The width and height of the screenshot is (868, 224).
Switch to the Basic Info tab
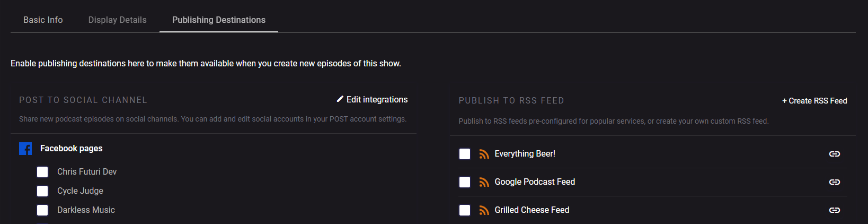coord(43,20)
